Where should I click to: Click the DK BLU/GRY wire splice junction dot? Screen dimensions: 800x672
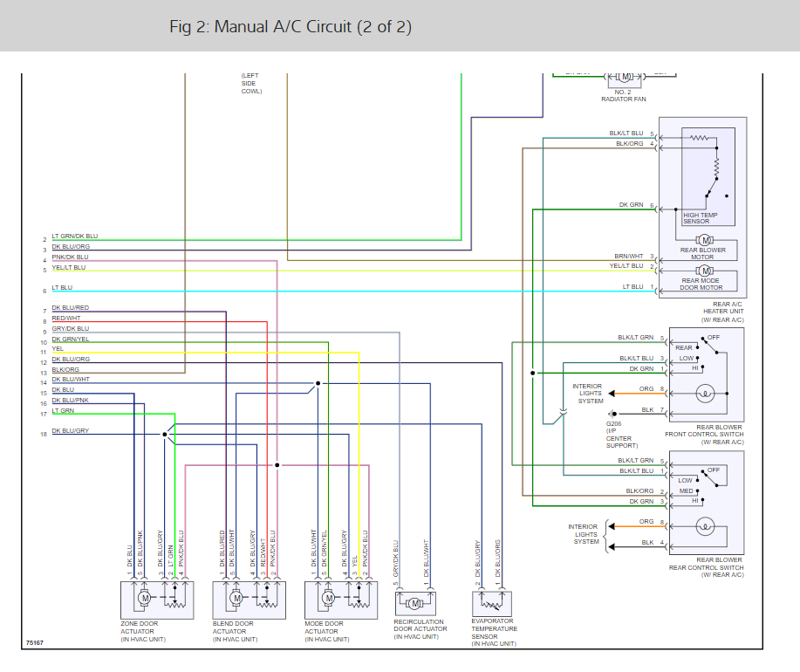165,435
